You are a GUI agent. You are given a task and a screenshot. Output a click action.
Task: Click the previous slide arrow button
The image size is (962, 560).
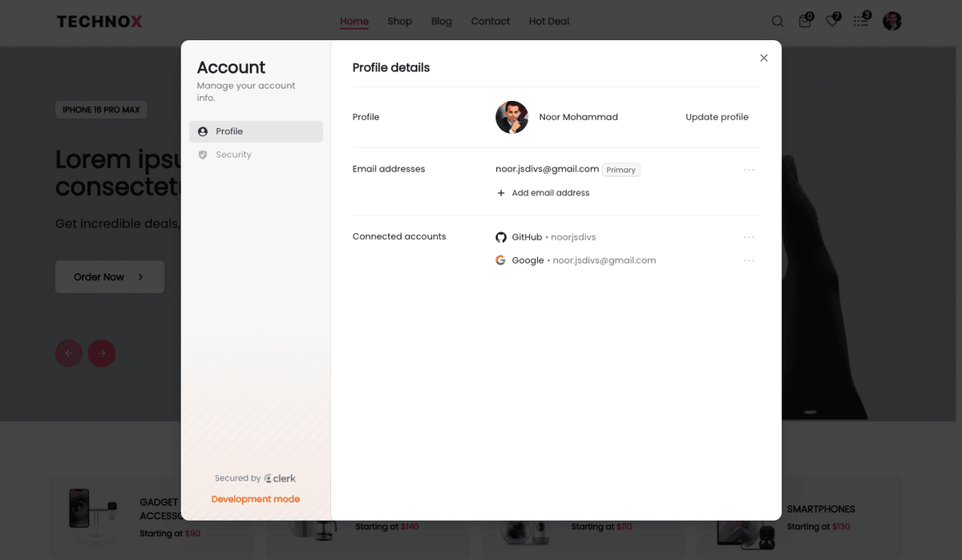69,353
